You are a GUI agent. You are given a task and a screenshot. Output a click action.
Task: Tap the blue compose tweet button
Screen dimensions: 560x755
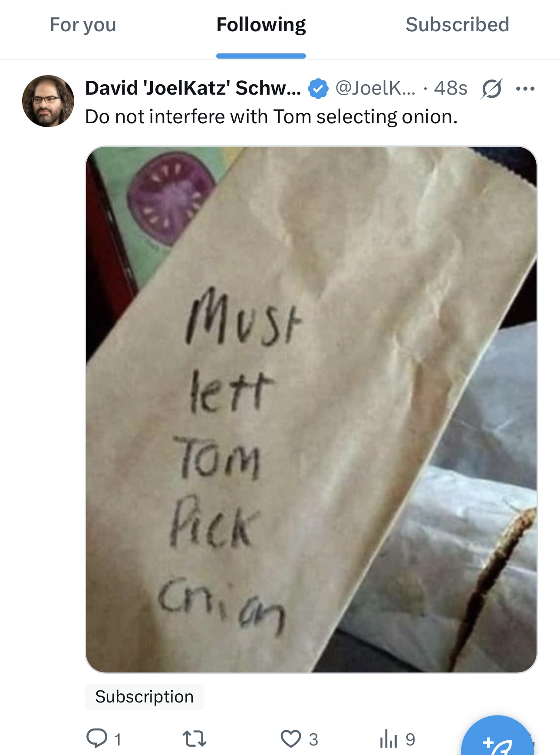coord(497,738)
